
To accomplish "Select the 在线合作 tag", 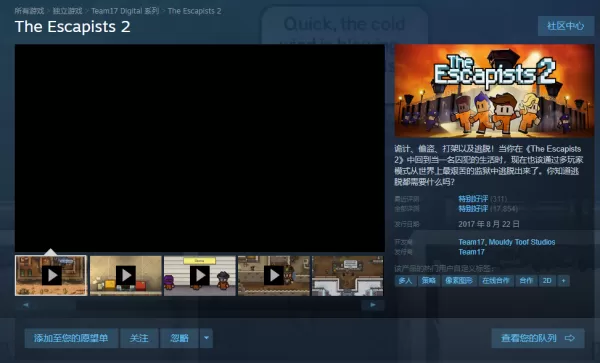I will pyautogui.click(x=496, y=281).
